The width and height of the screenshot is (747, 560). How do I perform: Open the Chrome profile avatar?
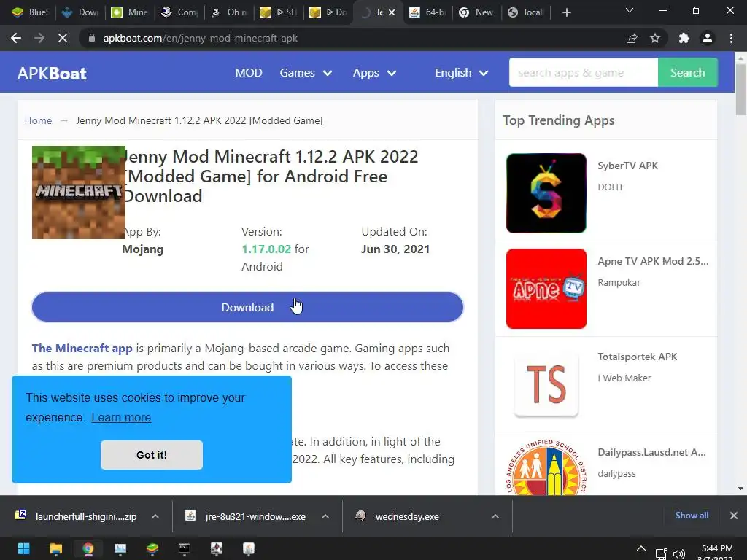point(708,38)
